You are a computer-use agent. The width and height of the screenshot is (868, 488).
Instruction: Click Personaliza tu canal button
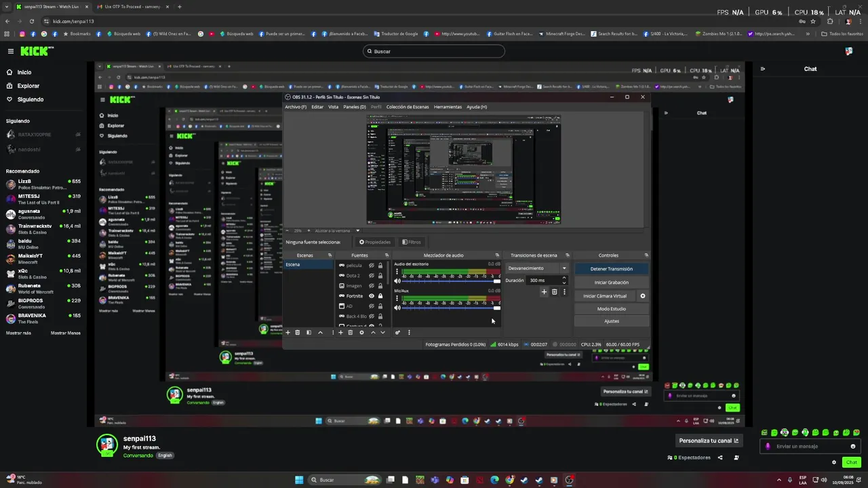pos(709,441)
